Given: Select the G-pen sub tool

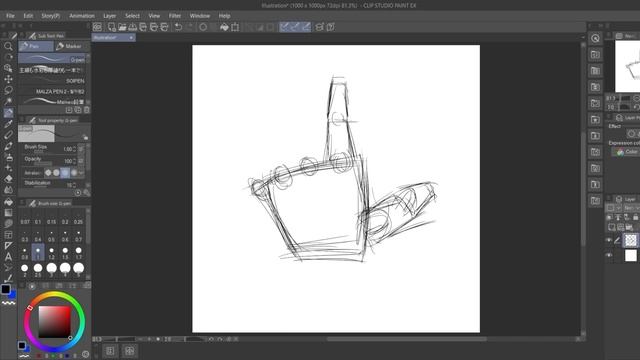Looking at the screenshot, I should 52,59.
